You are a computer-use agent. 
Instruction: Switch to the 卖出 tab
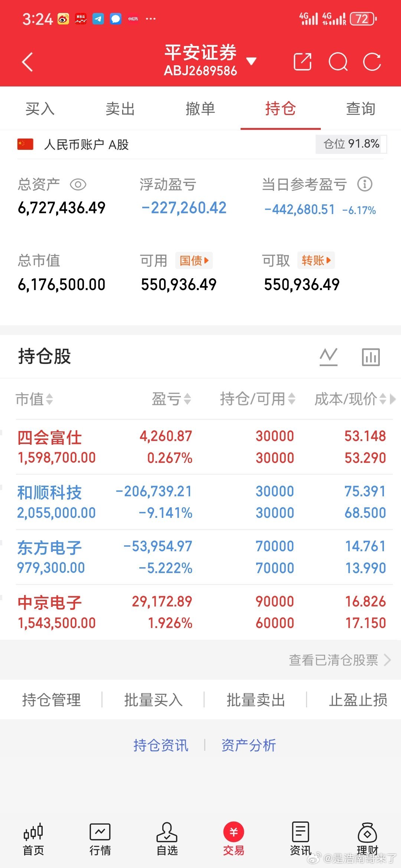point(120,109)
